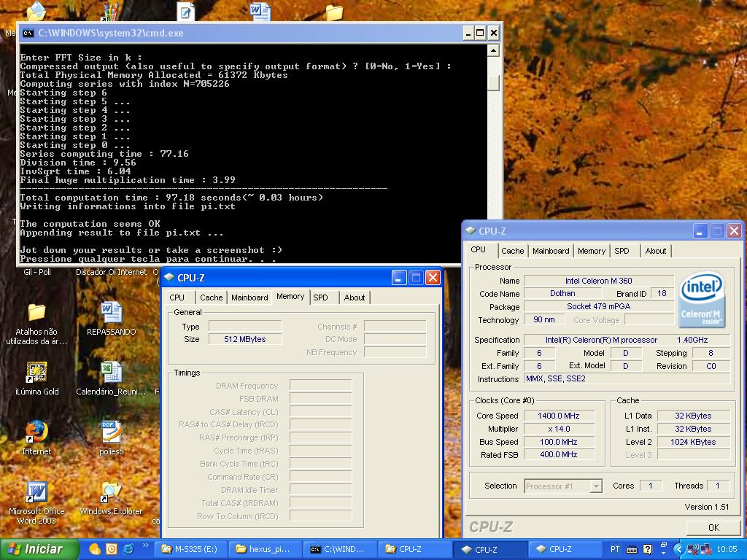Click the Internet Explorer quick launch icon
Image resolution: width=747 pixels, height=560 pixels.
pyautogui.click(x=128, y=549)
